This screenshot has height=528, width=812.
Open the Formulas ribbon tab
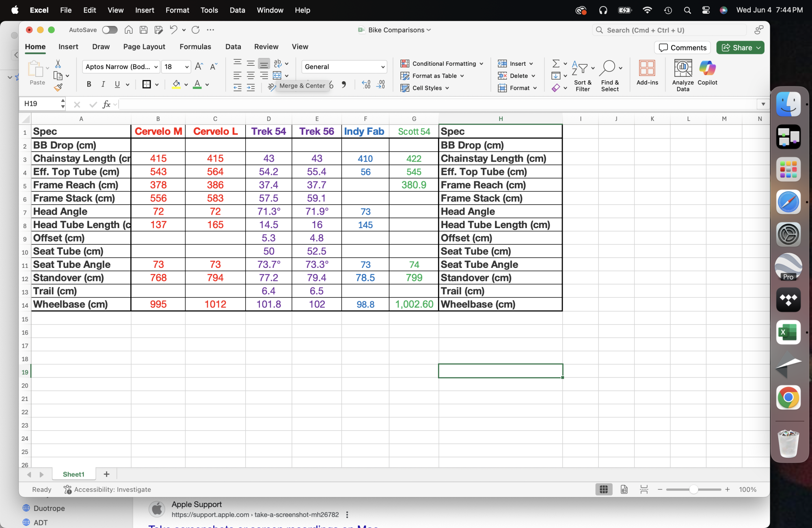(195, 47)
